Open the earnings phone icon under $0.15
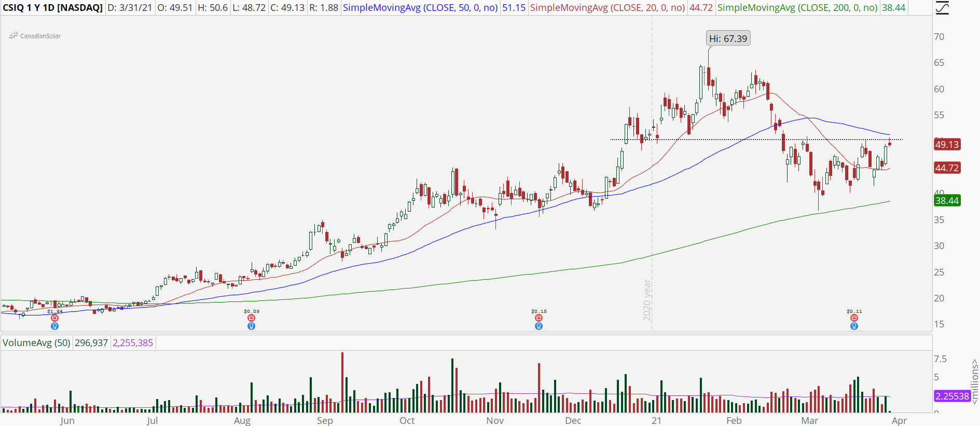980x426 pixels. pos(539,318)
